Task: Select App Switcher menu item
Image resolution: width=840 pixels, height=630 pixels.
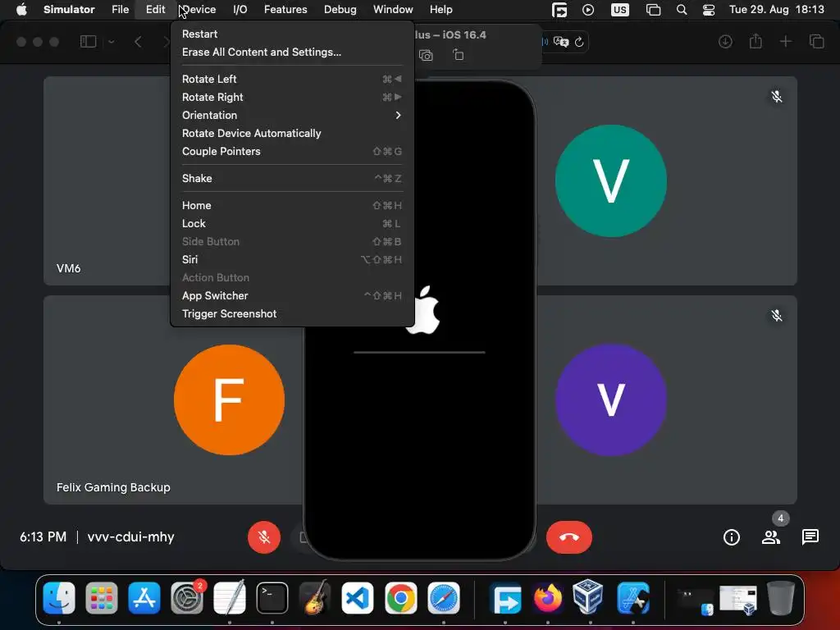Action: point(292,295)
